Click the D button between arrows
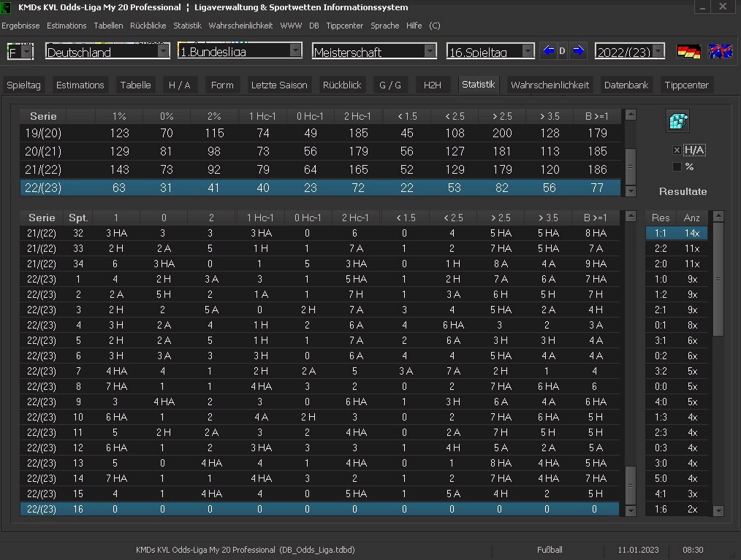Screen dimensions: 741x560 (x=563, y=51)
